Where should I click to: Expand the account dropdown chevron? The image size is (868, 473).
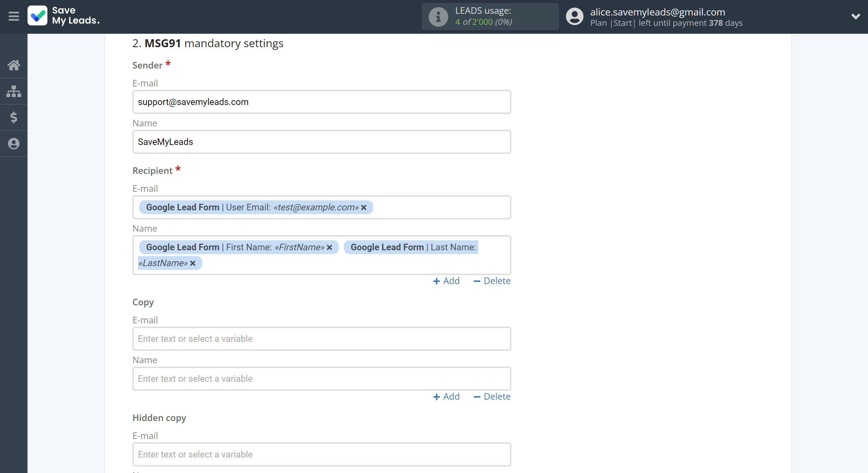[856, 16]
